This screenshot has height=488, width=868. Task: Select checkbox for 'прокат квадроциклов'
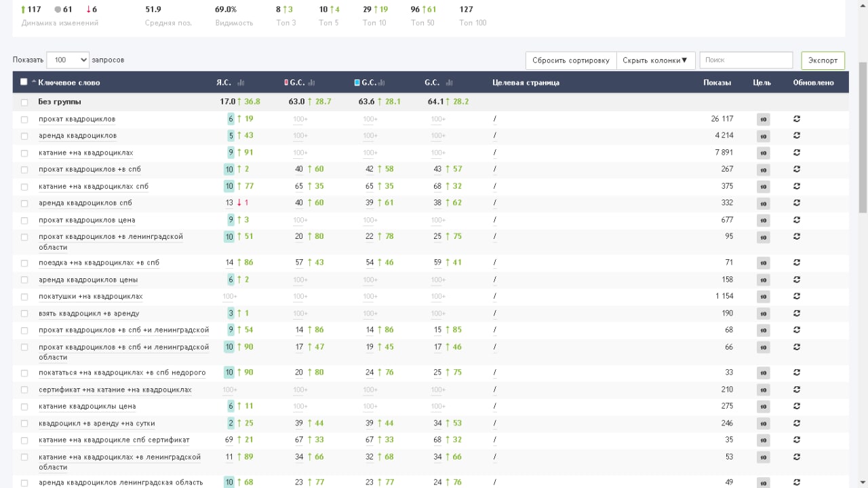[x=24, y=119]
